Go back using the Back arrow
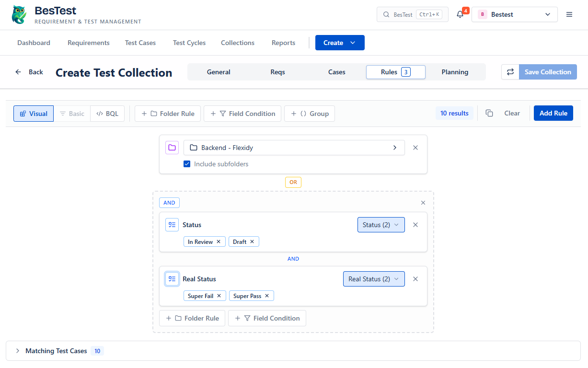Image resolution: width=588 pixels, height=368 pixels. (x=29, y=72)
